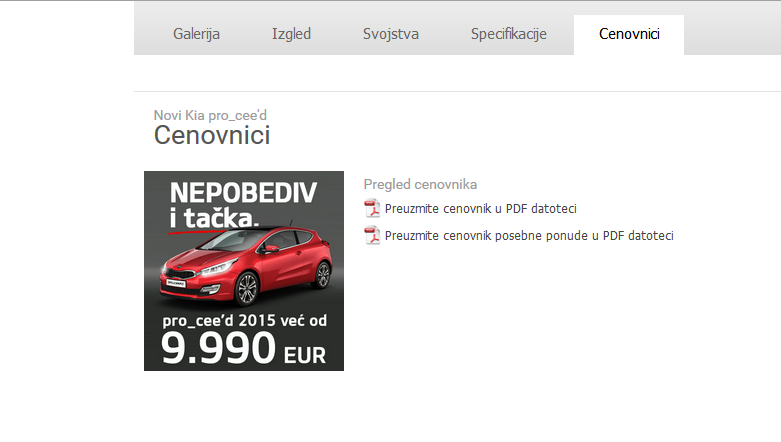Click the large Cenovnici page heading
The width and height of the screenshot is (781, 442).
[x=212, y=136]
